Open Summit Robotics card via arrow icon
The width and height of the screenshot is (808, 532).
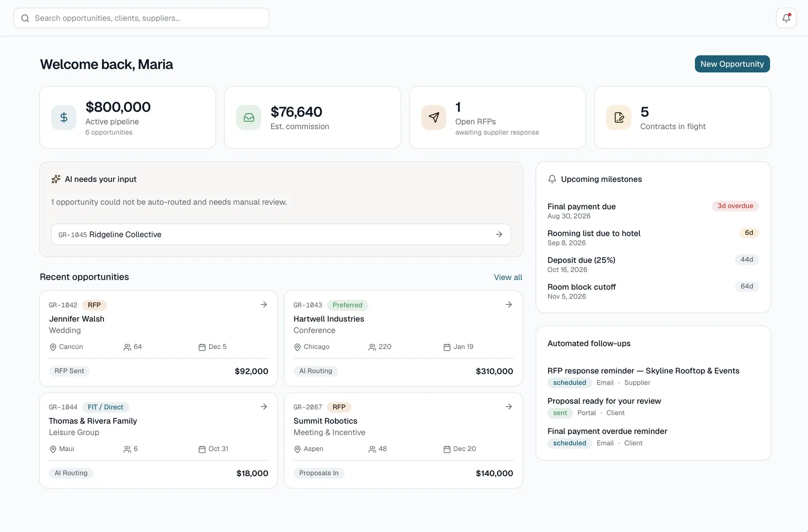tap(509, 407)
